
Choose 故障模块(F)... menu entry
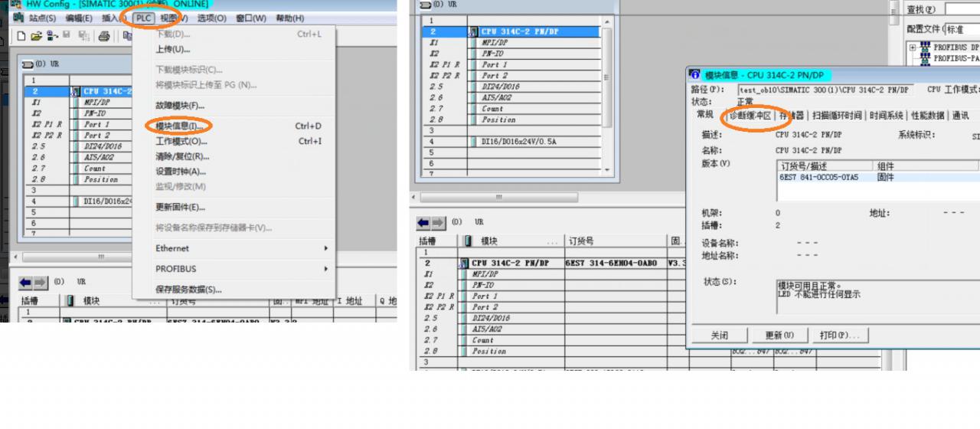pos(234,106)
